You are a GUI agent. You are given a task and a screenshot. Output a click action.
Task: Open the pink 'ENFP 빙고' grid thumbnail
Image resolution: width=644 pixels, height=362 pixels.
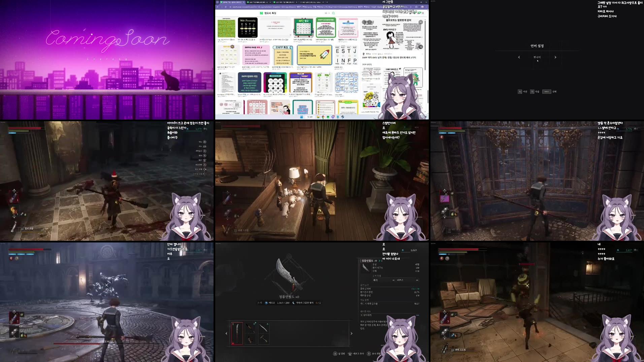(x=257, y=107)
